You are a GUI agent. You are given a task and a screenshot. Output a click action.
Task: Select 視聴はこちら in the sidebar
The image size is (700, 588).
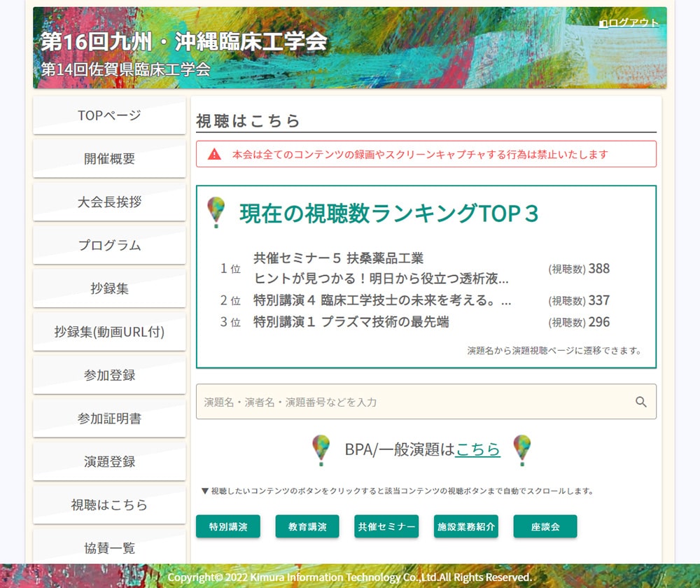(109, 505)
